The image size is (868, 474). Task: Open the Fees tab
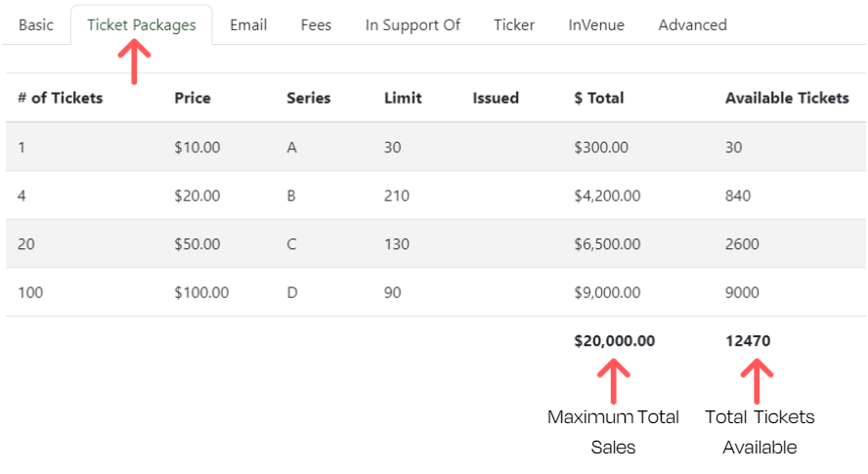tap(316, 25)
